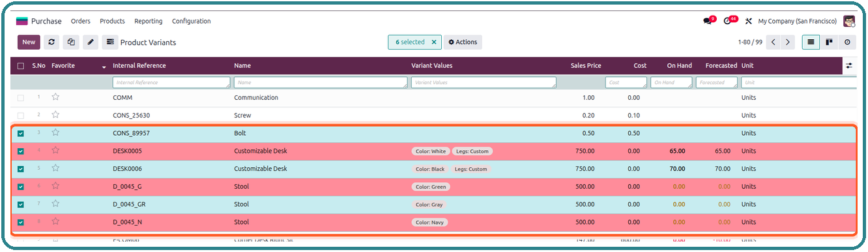Check the Screw row checkbox
The height and width of the screenshot is (252, 868).
coord(21,116)
